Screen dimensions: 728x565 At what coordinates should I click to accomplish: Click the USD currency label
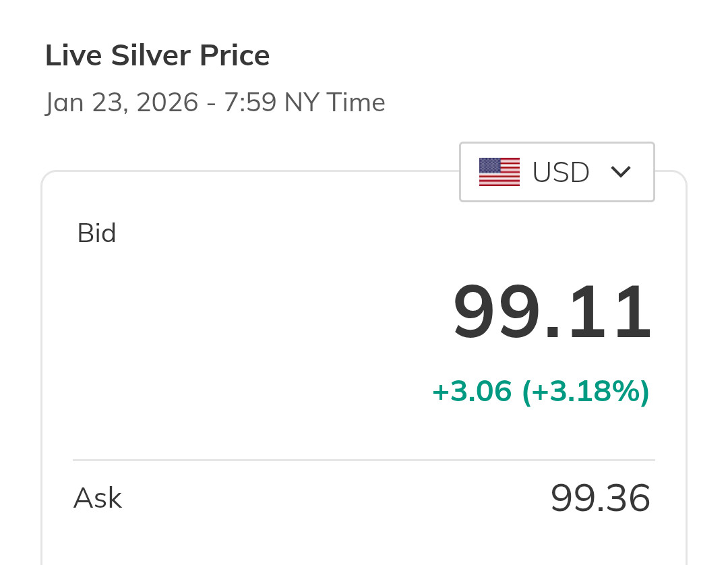[x=561, y=173]
